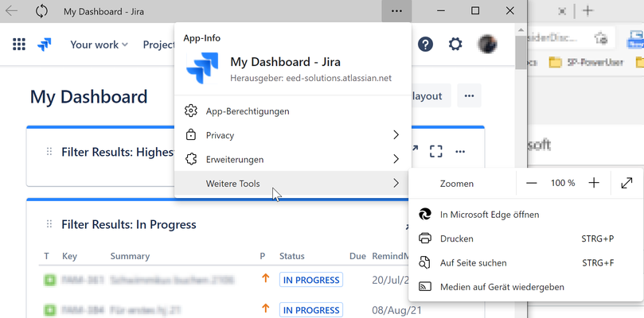Expand the Erweiterungen submenu
The width and height of the screenshot is (644, 318).
[293, 159]
